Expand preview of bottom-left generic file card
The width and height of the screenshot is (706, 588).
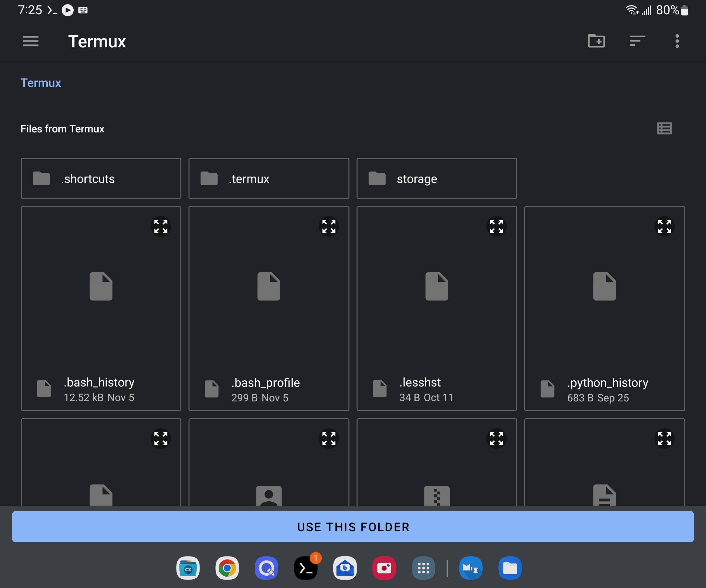pos(161,438)
